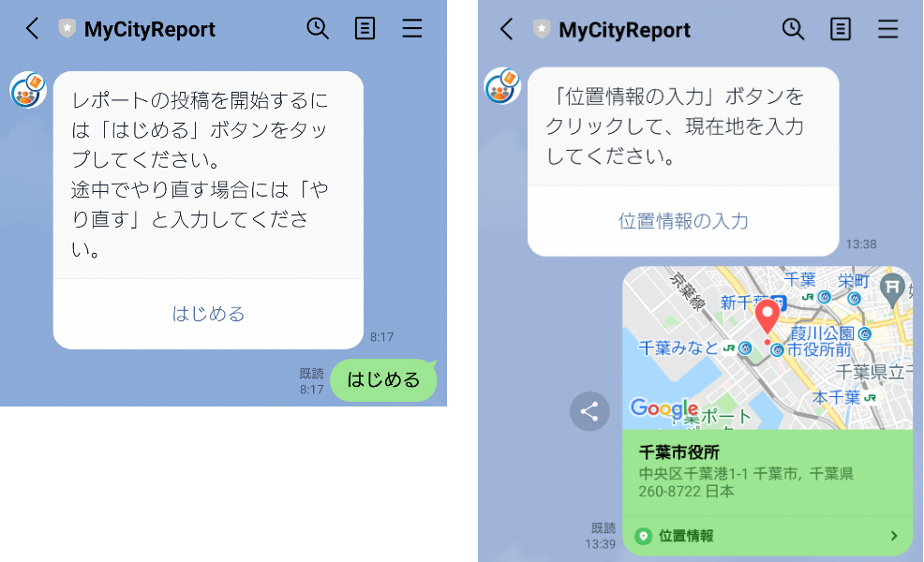This screenshot has width=924, height=562.
Task: Open 位置情報 chevron at card bottom
Action: tap(894, 536)
